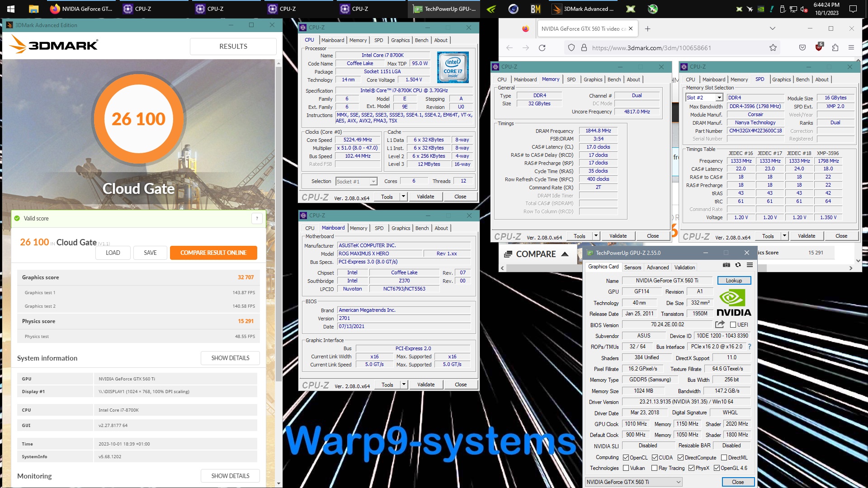Image resolution: width=868 pixels, height=488 pixels.
Task: Take GPU-Z screenshot with camera icon
Action: click(726, 265)
